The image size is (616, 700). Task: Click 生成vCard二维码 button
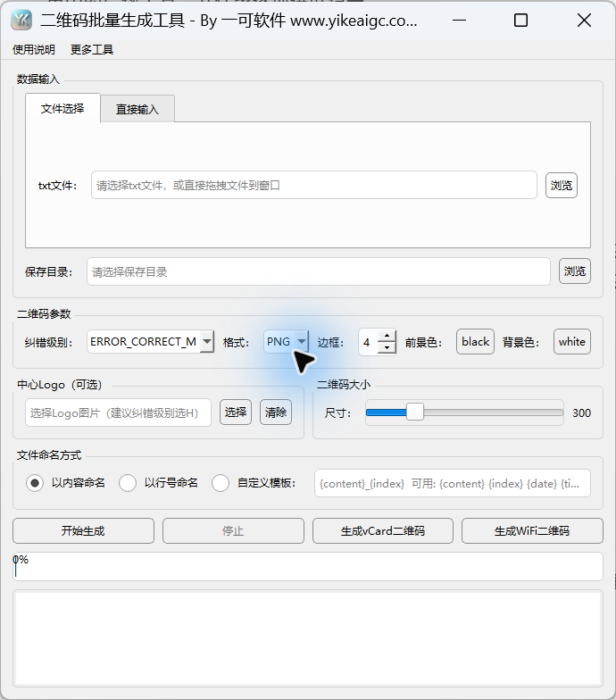tap(382, 530)
